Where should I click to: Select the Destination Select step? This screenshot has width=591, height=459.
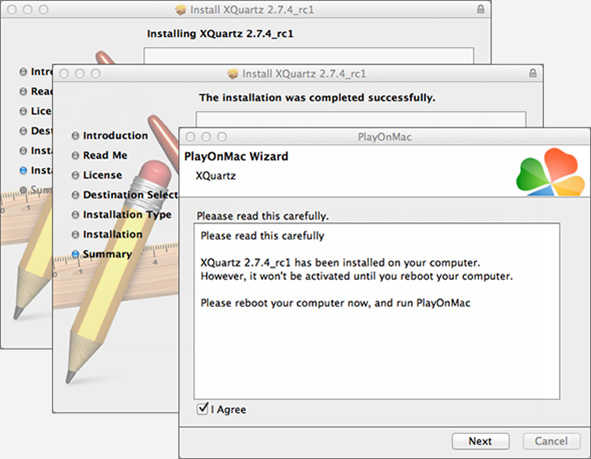point(130,195)
